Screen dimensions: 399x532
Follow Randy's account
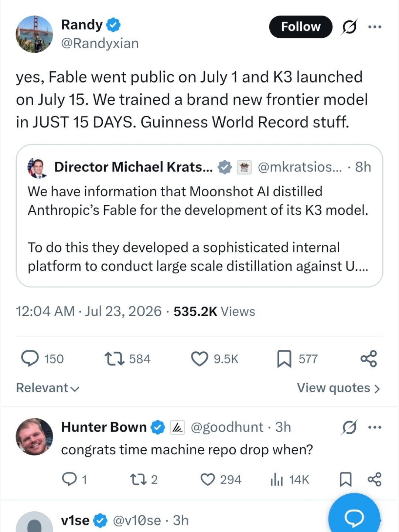click(301, 27)
